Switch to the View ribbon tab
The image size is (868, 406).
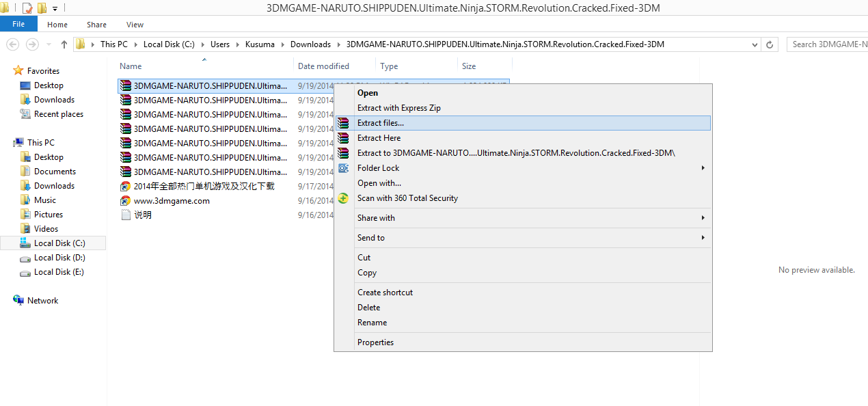[x=135, y=25]
